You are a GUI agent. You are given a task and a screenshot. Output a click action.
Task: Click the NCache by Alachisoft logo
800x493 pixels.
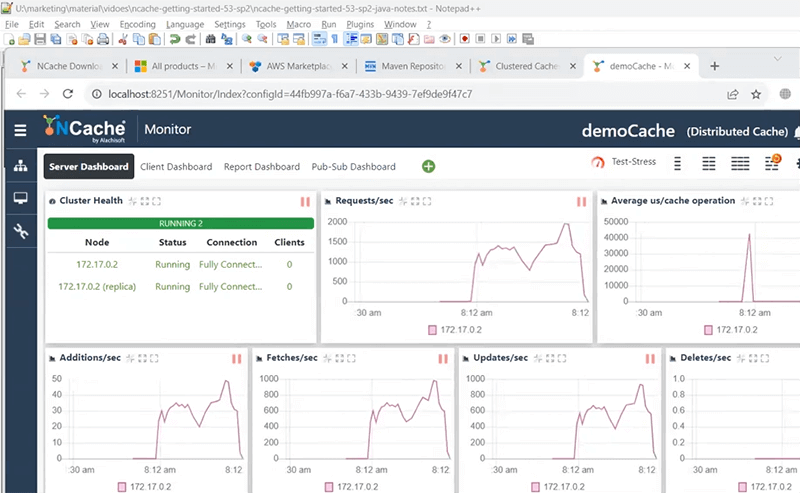pyautogui.click(x=85, y=129)
